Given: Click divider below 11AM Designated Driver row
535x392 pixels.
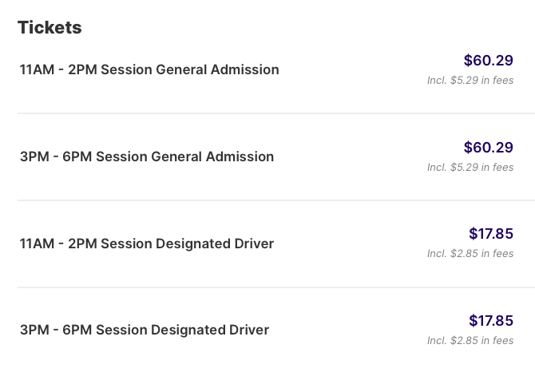Looking at the screenshot, I should pyautogui.click(x=276, y=287).
